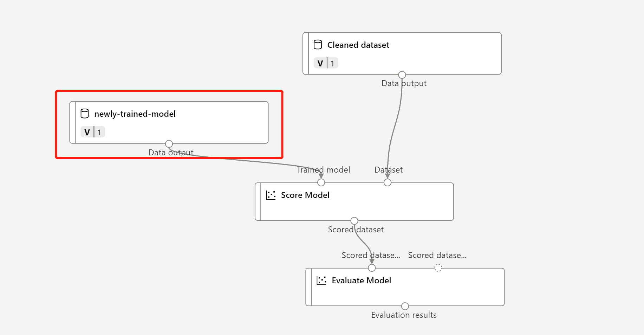Select the Data output port under newly-trained-model
This screenshot has height=335, width=644.
click(x=169, y=143)
